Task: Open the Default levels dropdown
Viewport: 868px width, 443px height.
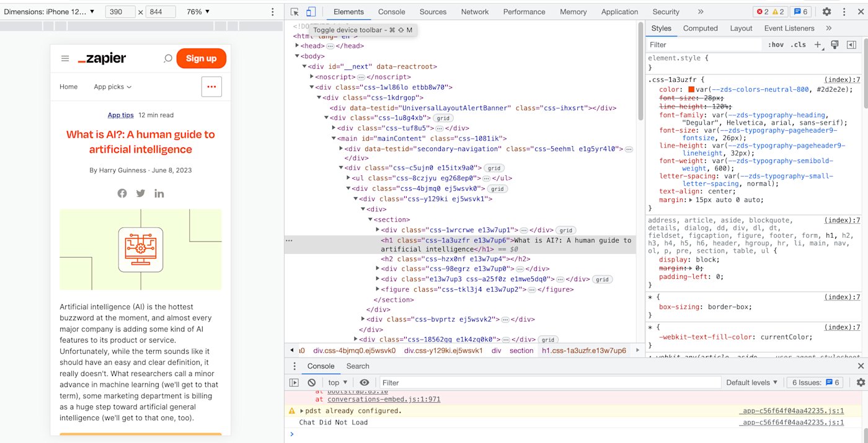Action: 751,382
